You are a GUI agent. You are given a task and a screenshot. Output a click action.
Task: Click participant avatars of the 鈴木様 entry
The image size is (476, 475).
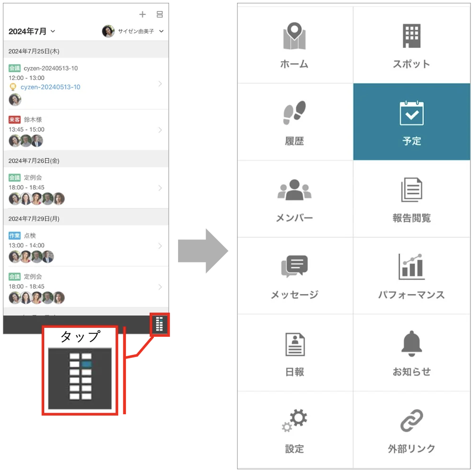tap(26, 141)
